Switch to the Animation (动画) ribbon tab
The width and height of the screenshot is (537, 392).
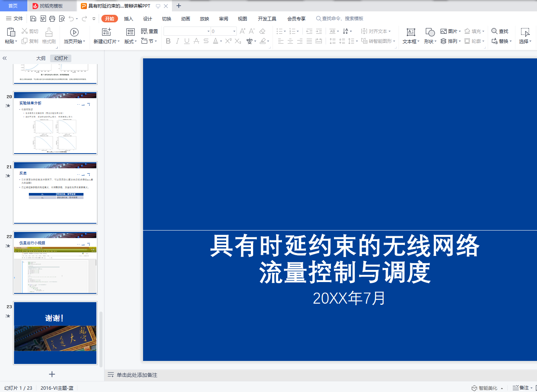(186, 19)
